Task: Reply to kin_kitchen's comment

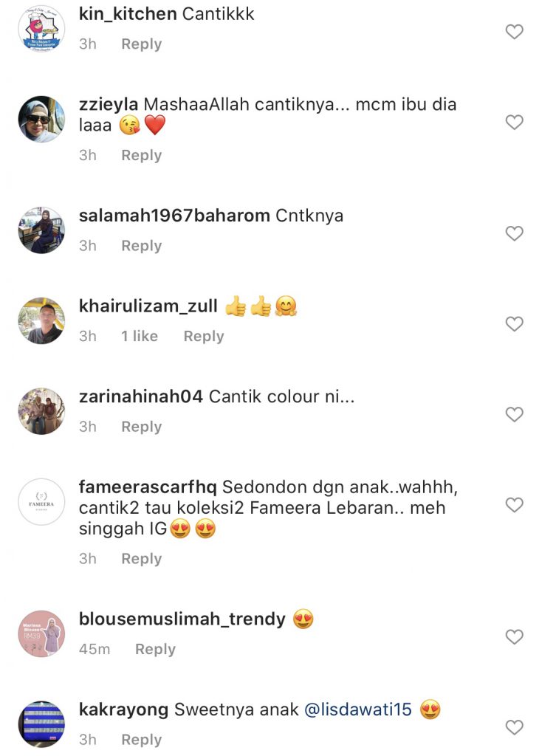Action: pyautogui.click(x=141, y=44)
